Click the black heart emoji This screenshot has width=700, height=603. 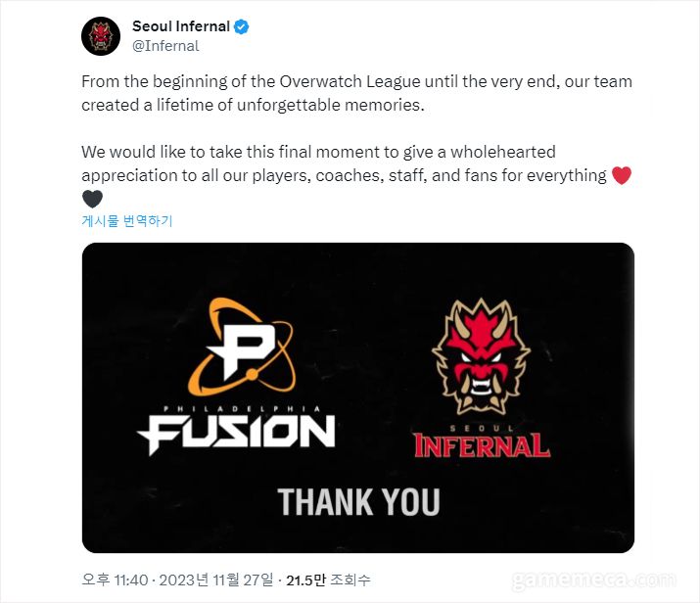[x=92, y=199]
